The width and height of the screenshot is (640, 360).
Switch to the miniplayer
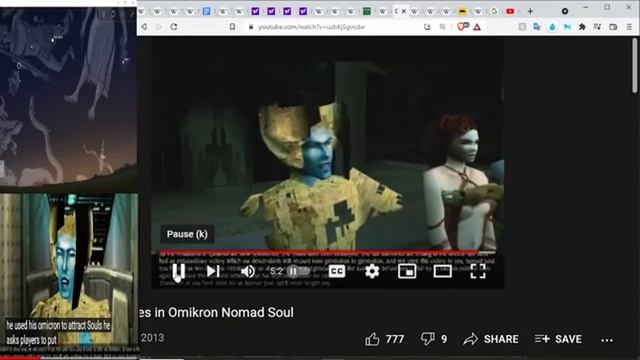(407, 271)
